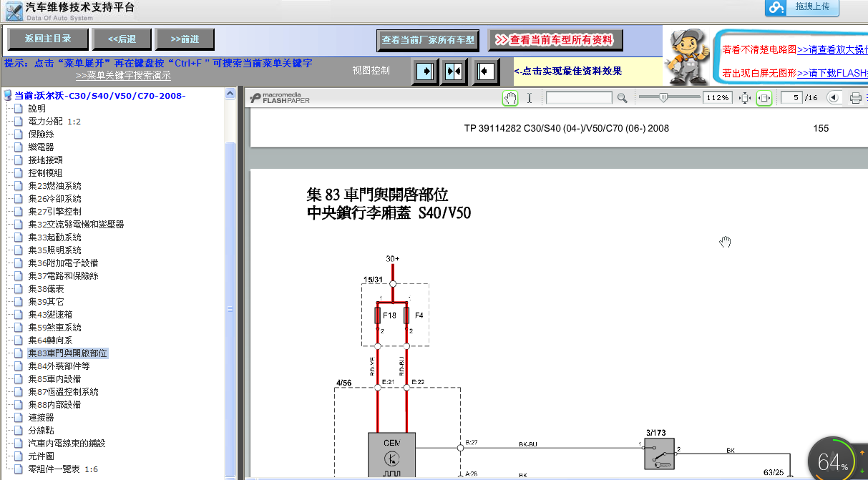Viewport: 868px width, 480px height.
Task: Open the 请下载FLASH link
Action: pyautogui.click(x=832, y=73)
